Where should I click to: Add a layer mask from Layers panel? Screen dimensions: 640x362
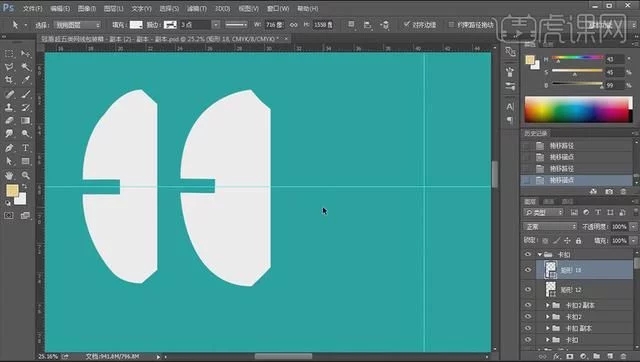pos(570,356)
